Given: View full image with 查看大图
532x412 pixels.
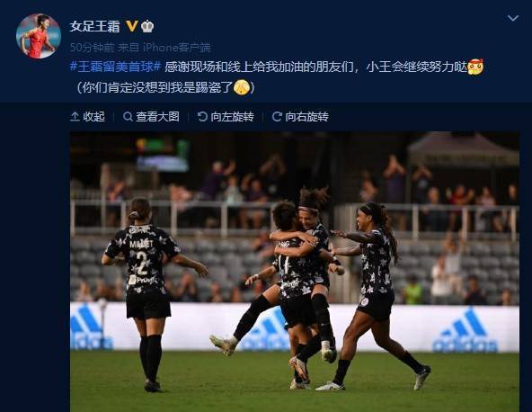Looking at the screenshot, I should (151, 117).
